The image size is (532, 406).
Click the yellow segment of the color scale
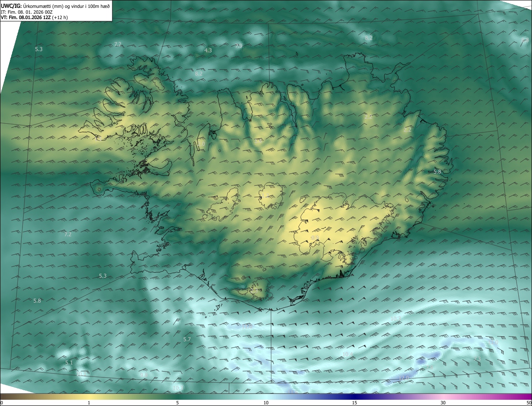89,397
